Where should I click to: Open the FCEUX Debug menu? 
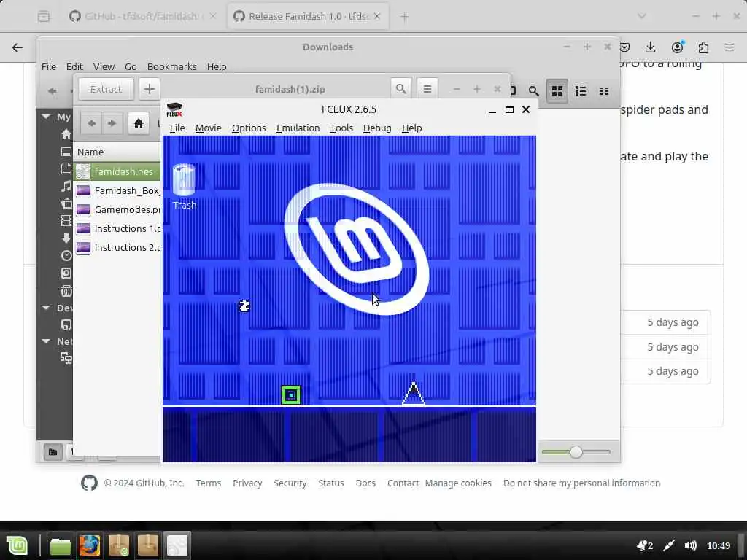click(x=377, y=128)
